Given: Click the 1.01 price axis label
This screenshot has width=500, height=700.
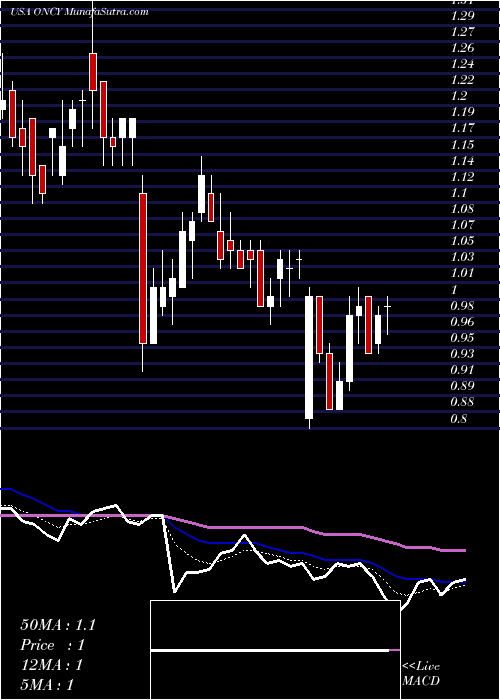Looking at the screenshot, I should coord(462,273).
